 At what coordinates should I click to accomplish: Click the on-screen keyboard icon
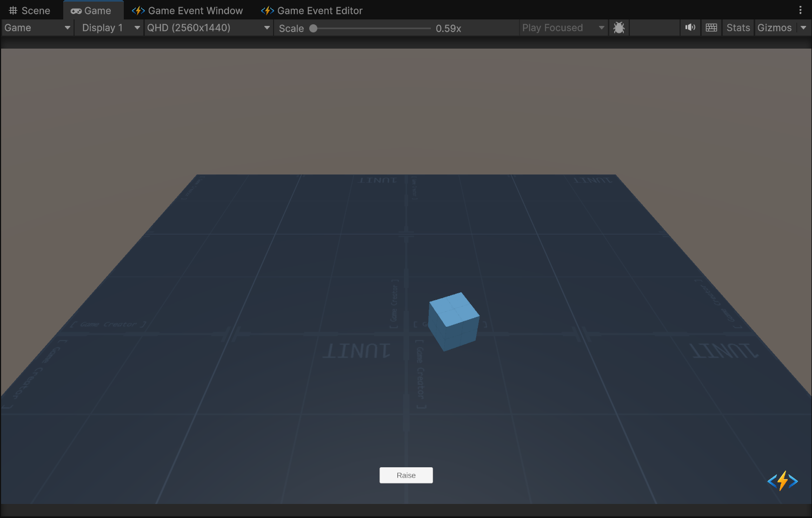pos(711,28)
